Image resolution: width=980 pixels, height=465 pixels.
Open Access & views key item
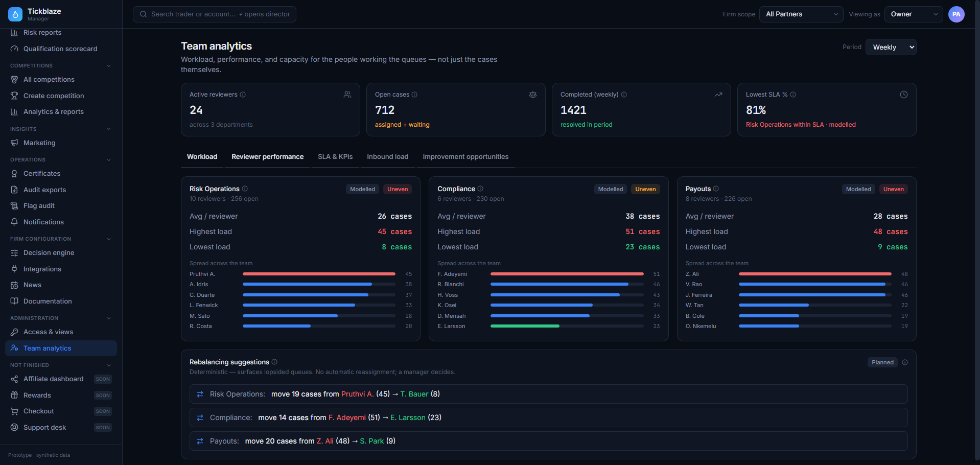click(61, 332)
